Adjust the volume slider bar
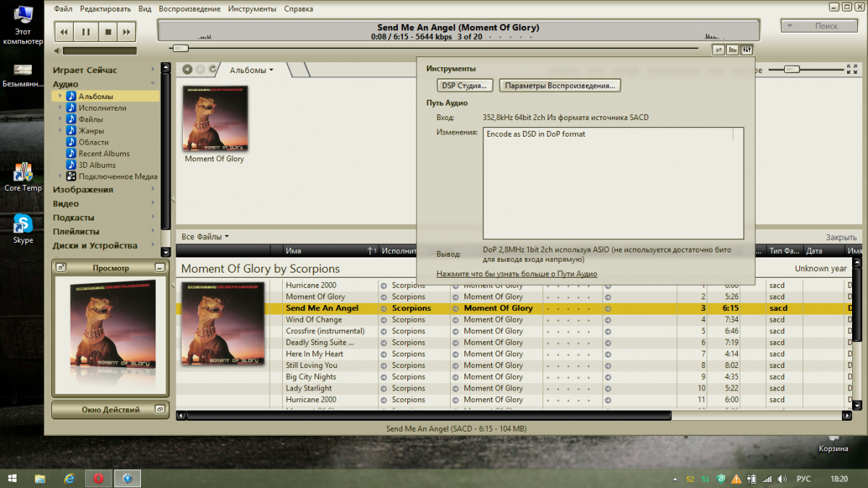This screenshot has height=488, width=868. point(100,51)
